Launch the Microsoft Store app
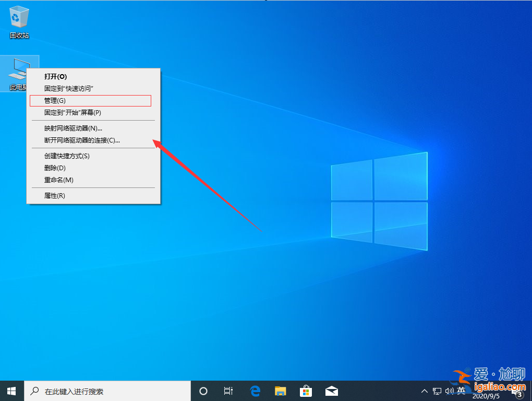532x401 pixels. [x=306, y=391]
